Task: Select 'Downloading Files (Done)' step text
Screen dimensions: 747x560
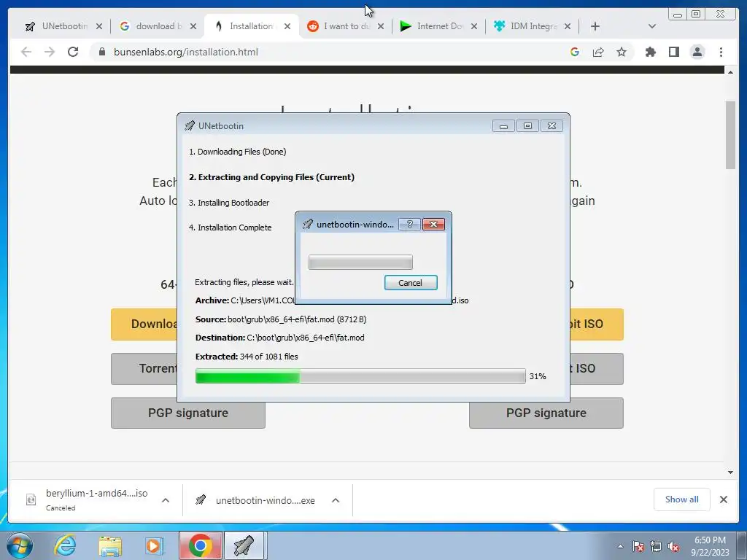Action: (237, 152)
